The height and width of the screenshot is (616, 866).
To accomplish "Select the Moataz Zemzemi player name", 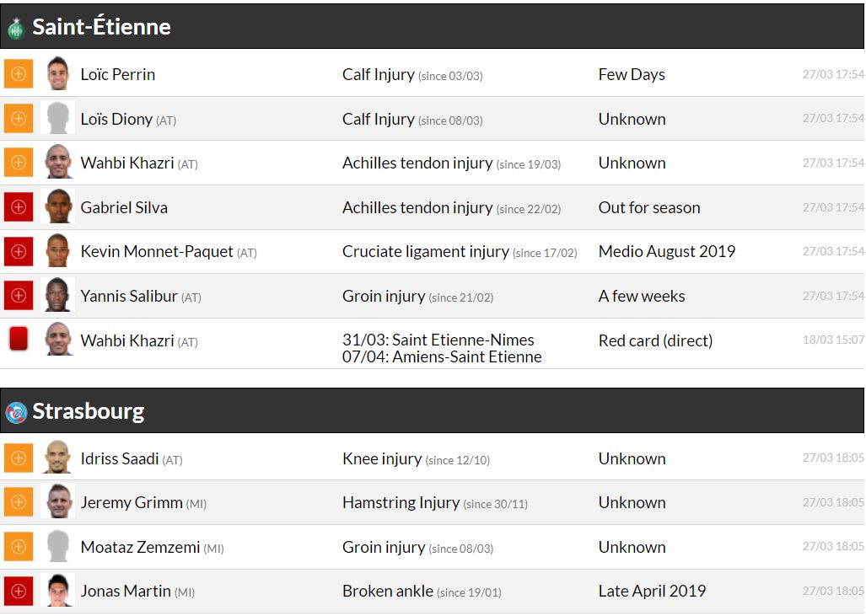I will [140, 547].
